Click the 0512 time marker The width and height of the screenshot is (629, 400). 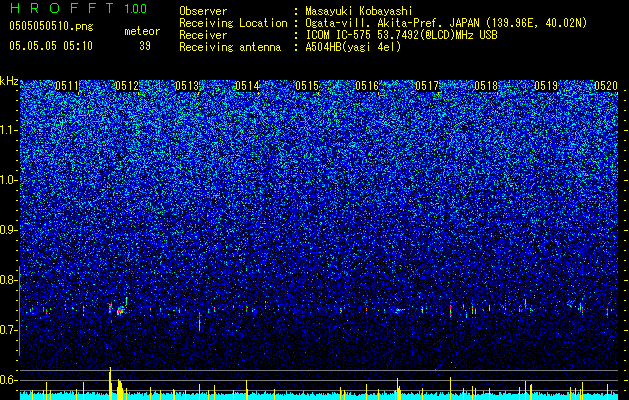[127, 86]
